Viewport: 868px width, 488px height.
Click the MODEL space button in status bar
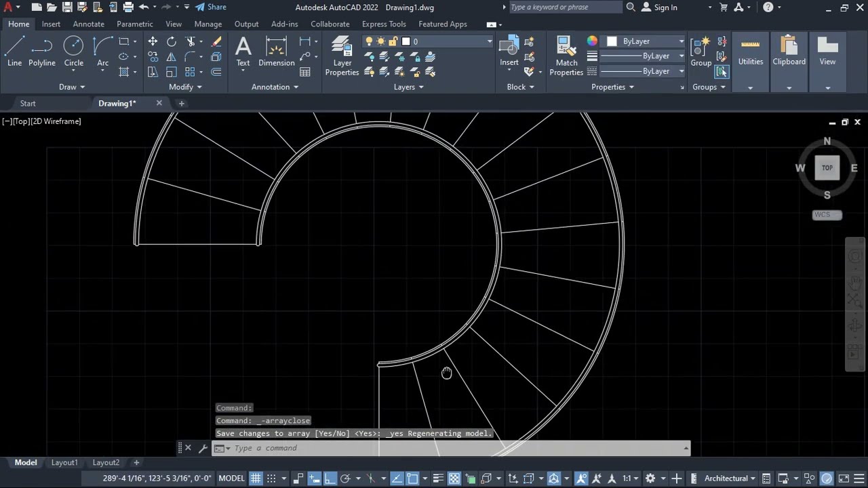[x=231, y=479]
